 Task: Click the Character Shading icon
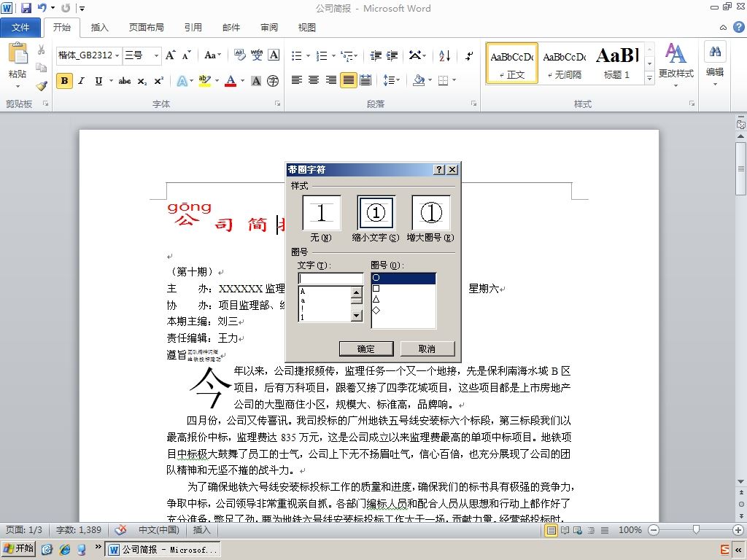[256, 81]
